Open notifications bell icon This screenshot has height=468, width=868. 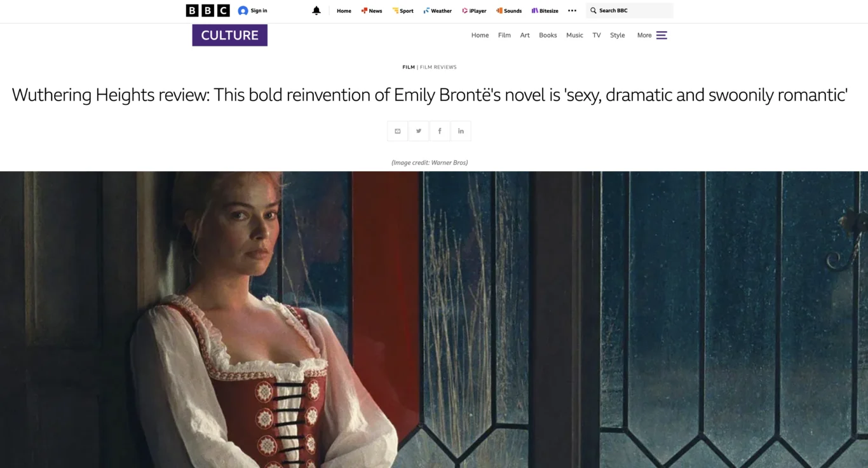[x=316, y=10]
